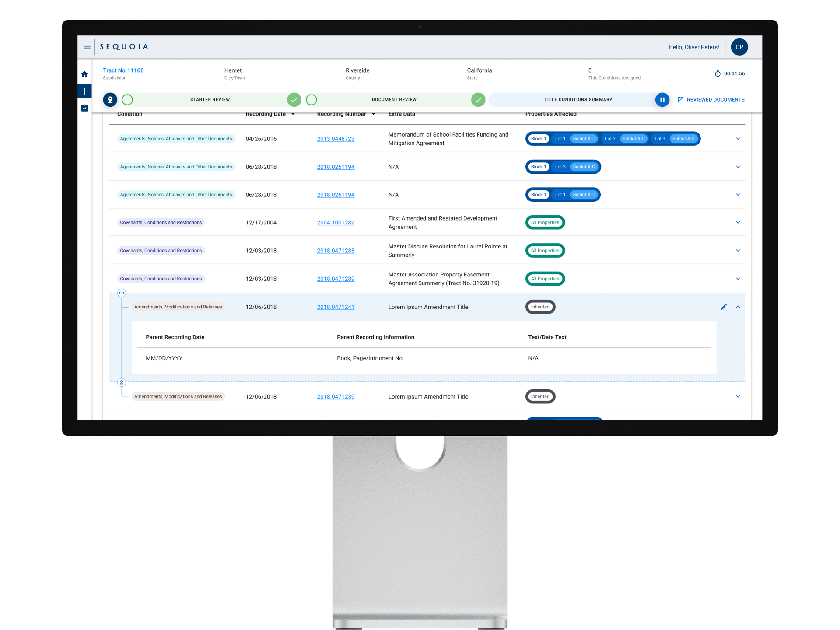Select the empty circle before Document Review
This screenshot has height=630, width=840.
(311, 100)
